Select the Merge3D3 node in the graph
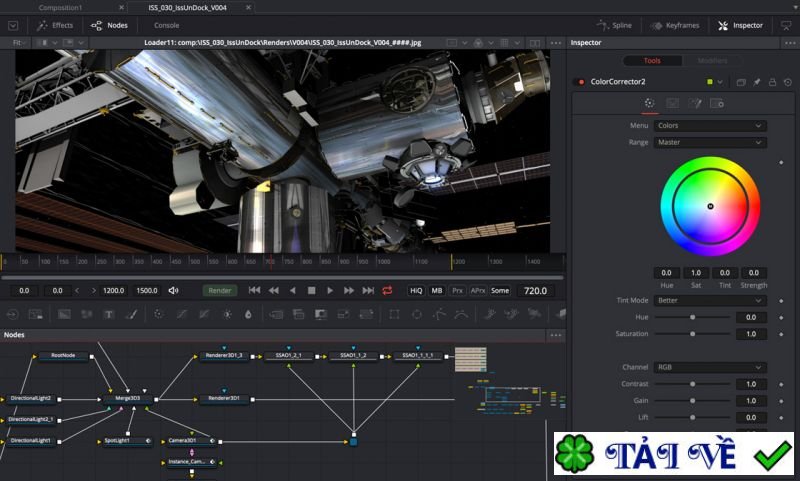800x481 pixels. (128, 398)
